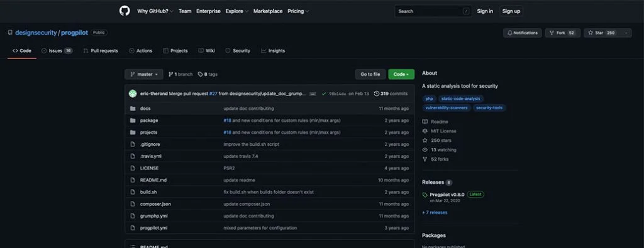The image size is (644, 248).
Task: Open the GitHub logo home link
Action: click(125, 11)
